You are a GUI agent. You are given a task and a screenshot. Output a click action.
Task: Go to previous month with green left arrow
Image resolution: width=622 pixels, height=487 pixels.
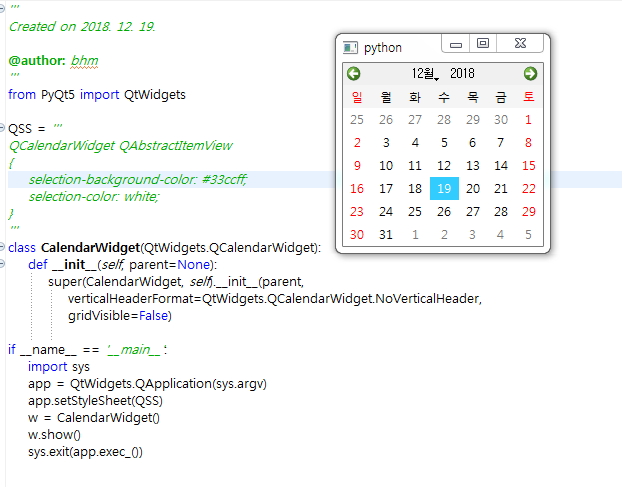353,73
